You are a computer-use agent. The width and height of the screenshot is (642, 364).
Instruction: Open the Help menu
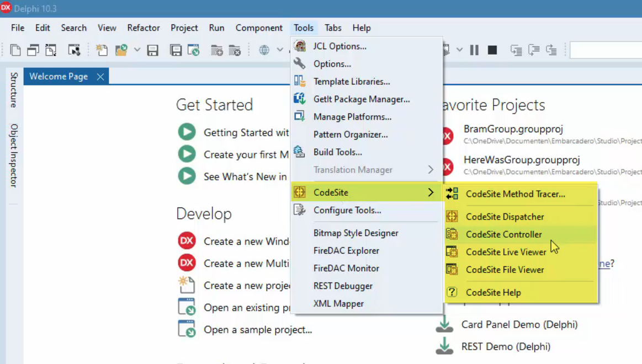point(362,28)
